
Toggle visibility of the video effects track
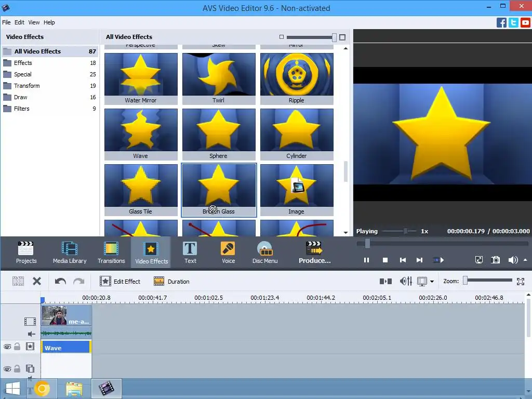pos(7,347)
